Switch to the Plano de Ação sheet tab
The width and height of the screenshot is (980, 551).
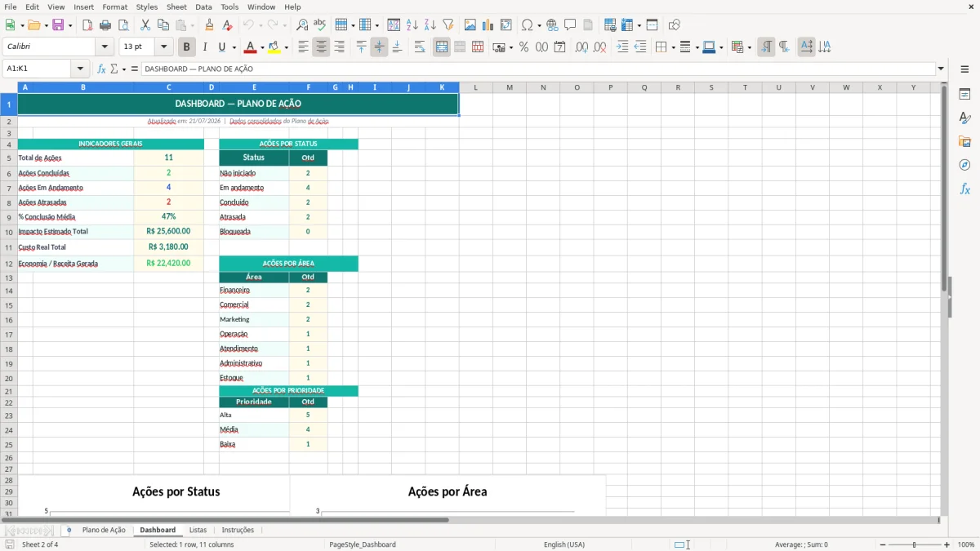coord(104,530)
